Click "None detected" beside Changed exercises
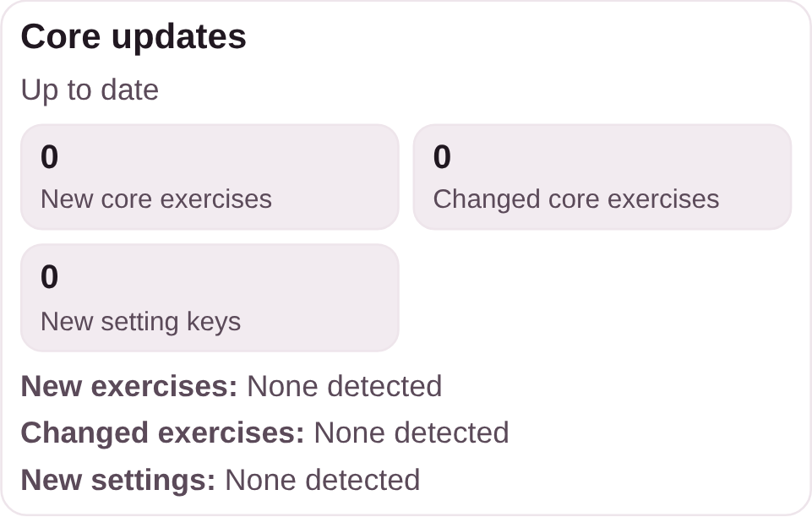 point(411,433)
